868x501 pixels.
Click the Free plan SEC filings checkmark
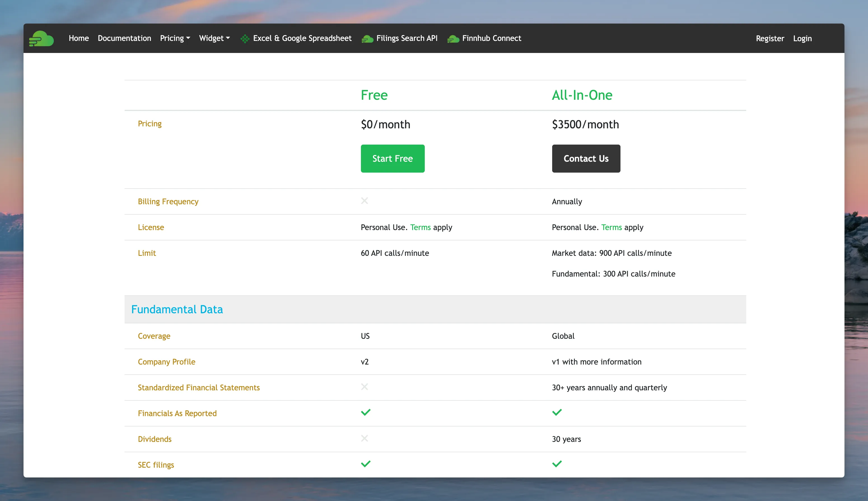pos(366,464)
